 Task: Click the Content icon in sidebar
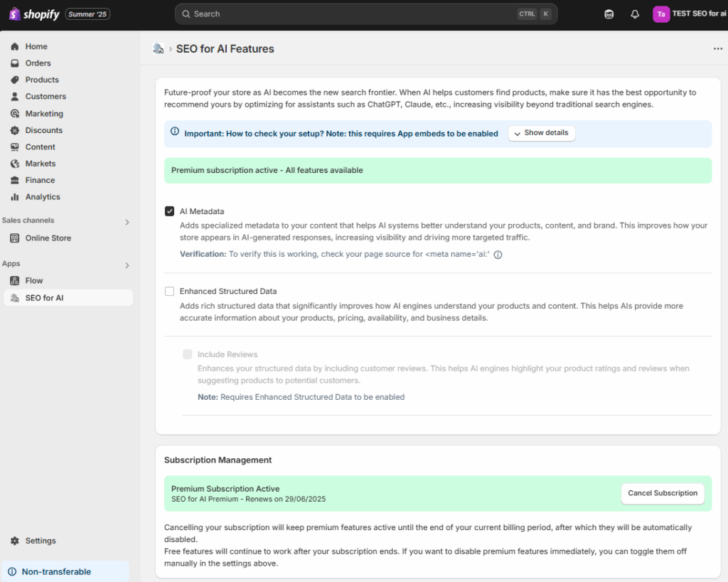[15, 147]
